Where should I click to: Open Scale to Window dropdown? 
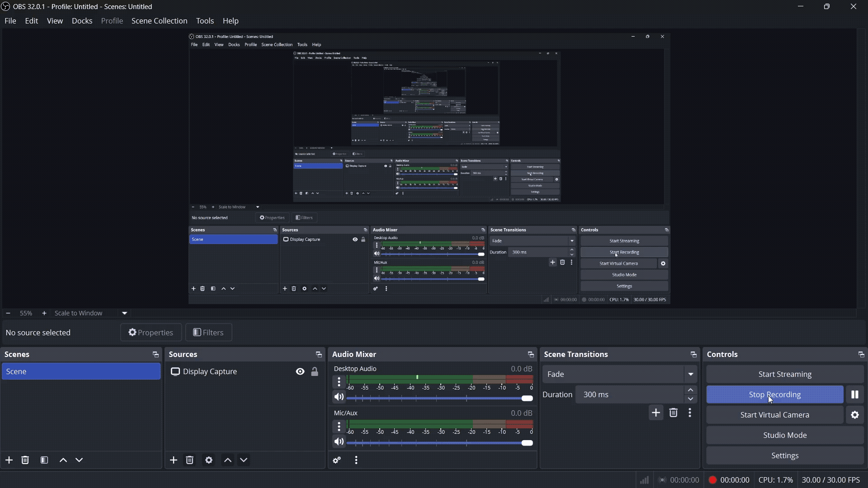tap(125, 313)
